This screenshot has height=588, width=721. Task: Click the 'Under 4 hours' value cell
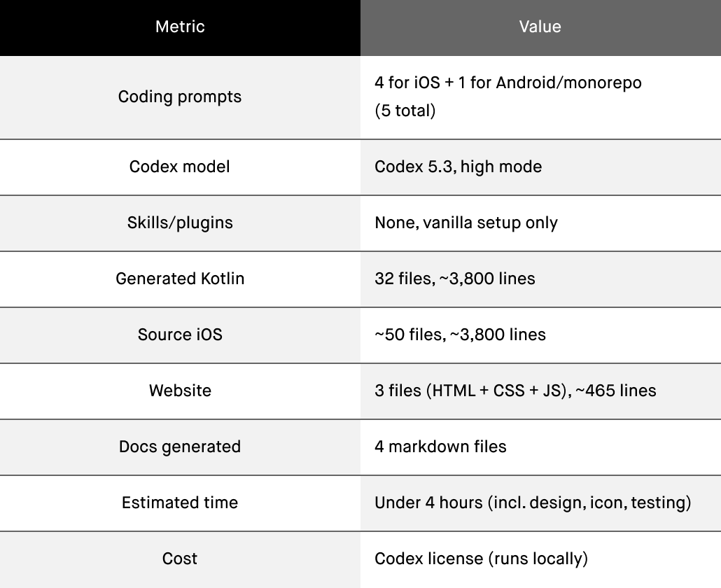point(540,503)
